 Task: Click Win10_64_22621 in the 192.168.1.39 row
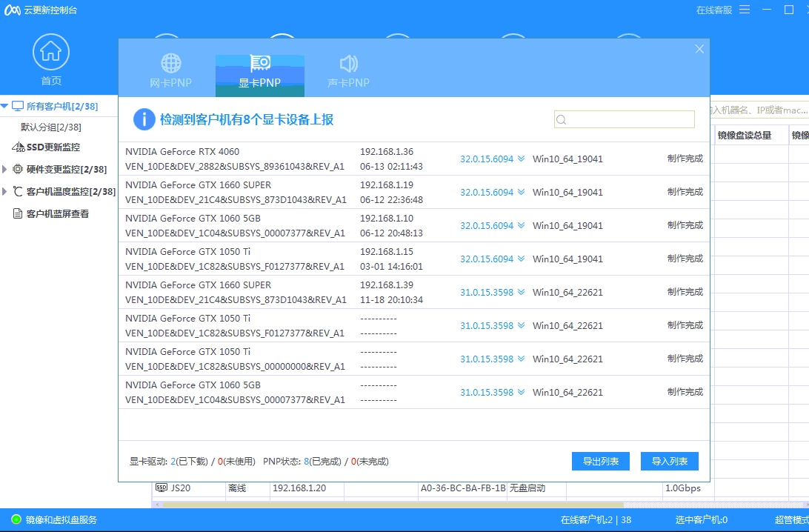click(567, 292)
